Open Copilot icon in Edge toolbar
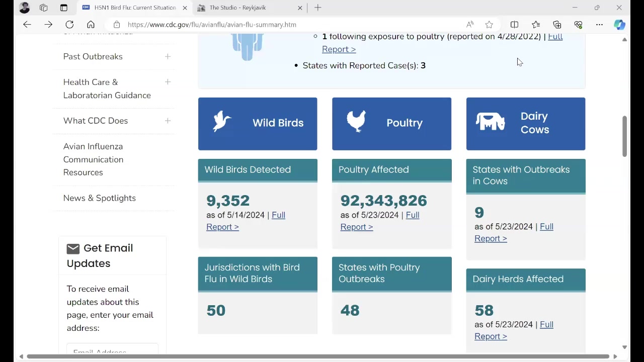Viewport: 644px width, 362px height. tap(619, 25)
